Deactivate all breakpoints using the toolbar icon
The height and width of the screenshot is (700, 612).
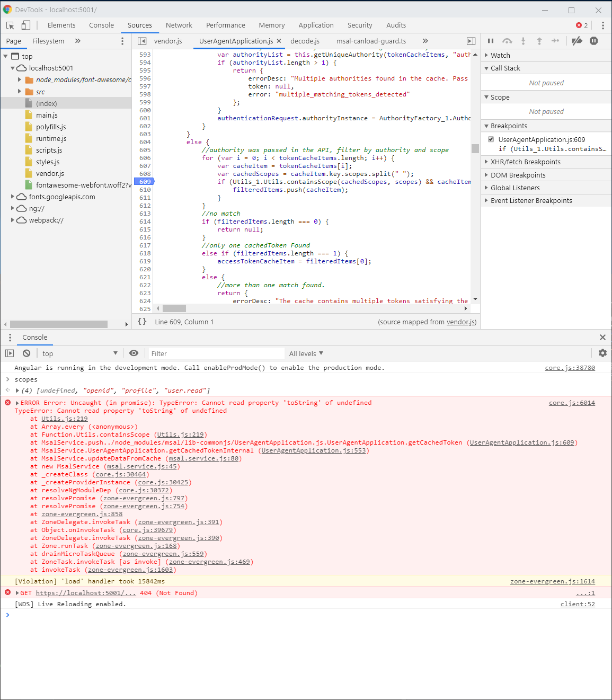577,41
